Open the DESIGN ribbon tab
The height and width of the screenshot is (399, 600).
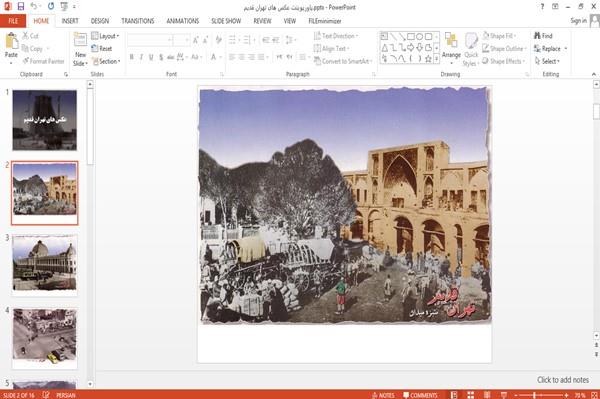coord(100,21)
